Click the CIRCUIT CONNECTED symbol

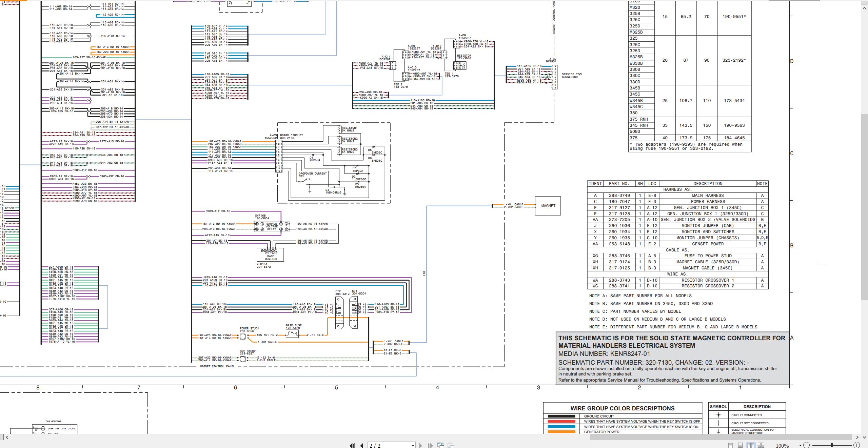pyautogui.click(x=718, y=415)
